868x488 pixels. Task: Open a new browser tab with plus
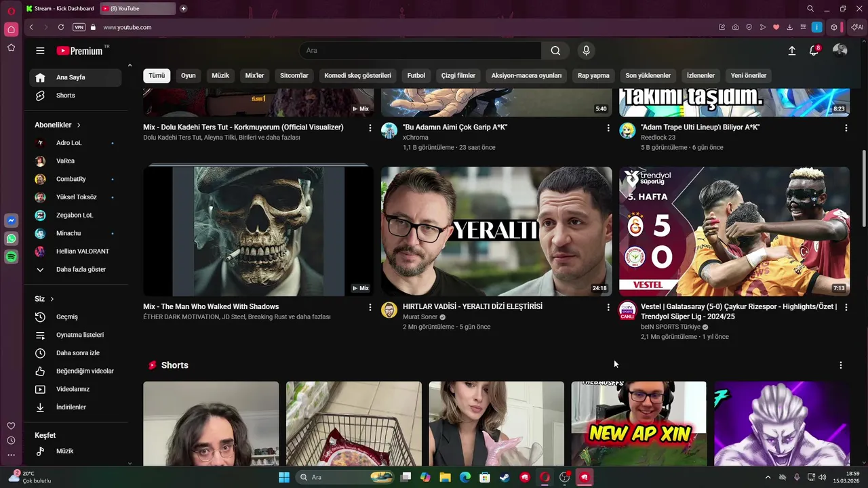coord(183,9)
